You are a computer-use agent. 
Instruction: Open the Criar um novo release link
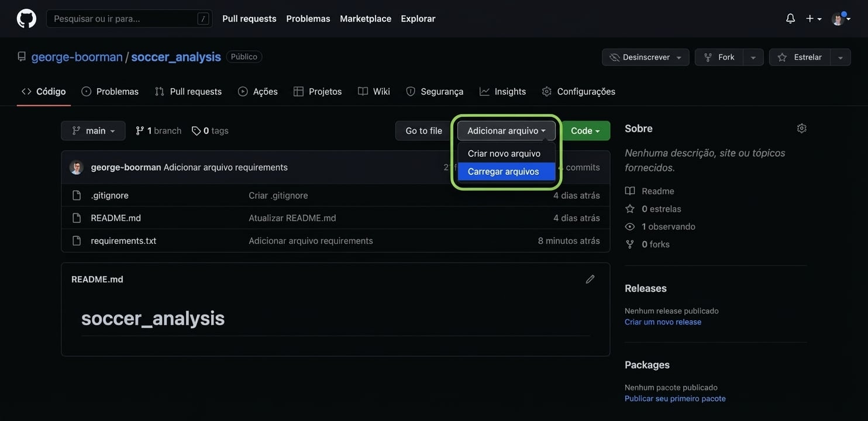[663, 322]
